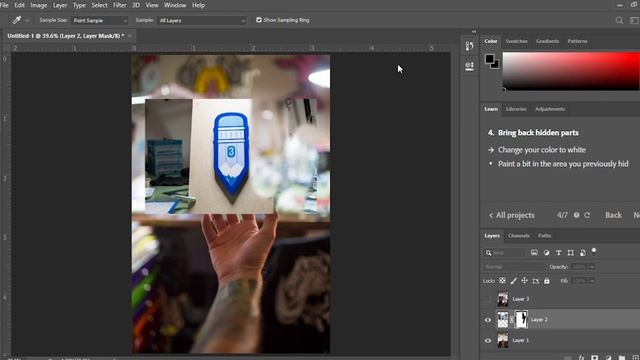Click Add layer mask icon
Image resolution: width=640 pixels, height=360 pixels.
click(x=595, y=358)
